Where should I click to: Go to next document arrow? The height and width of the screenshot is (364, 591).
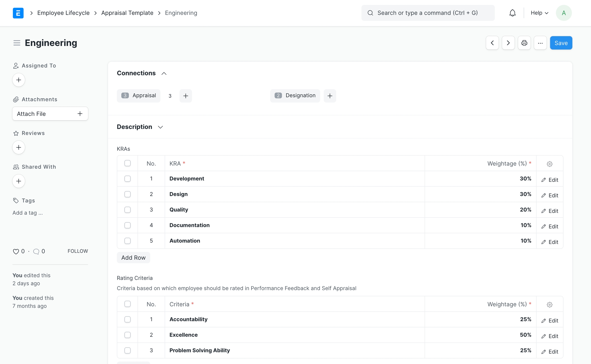pos(508,43)
